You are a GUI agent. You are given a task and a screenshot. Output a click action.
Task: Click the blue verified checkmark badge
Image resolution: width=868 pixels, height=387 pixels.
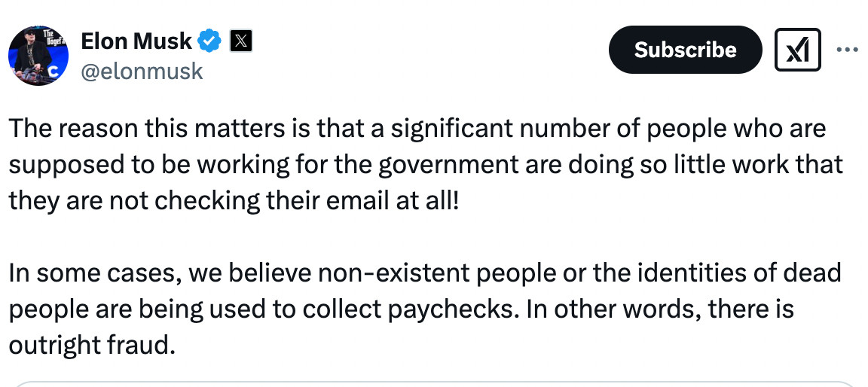pos(209,41)
